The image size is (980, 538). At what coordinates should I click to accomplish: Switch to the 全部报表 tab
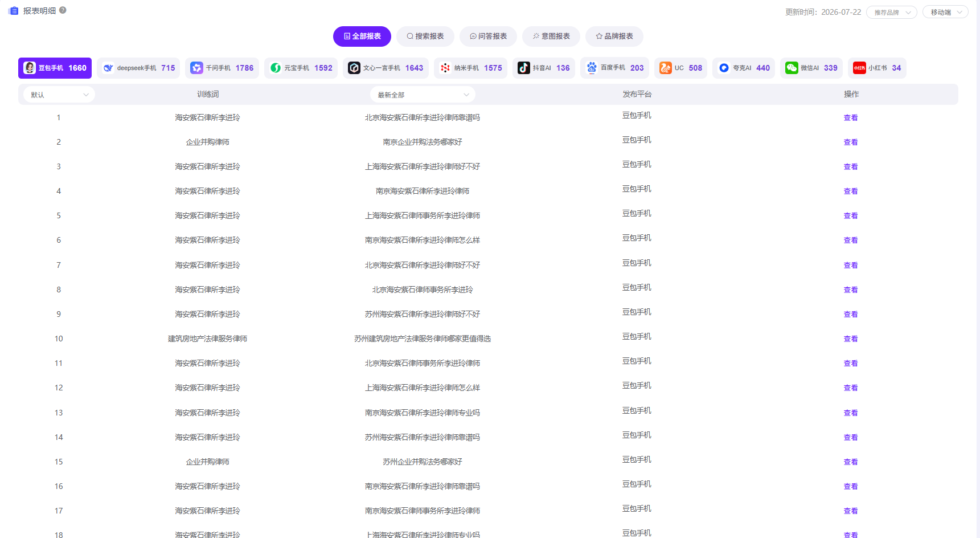pyautogui.click(x=362, y=36)
